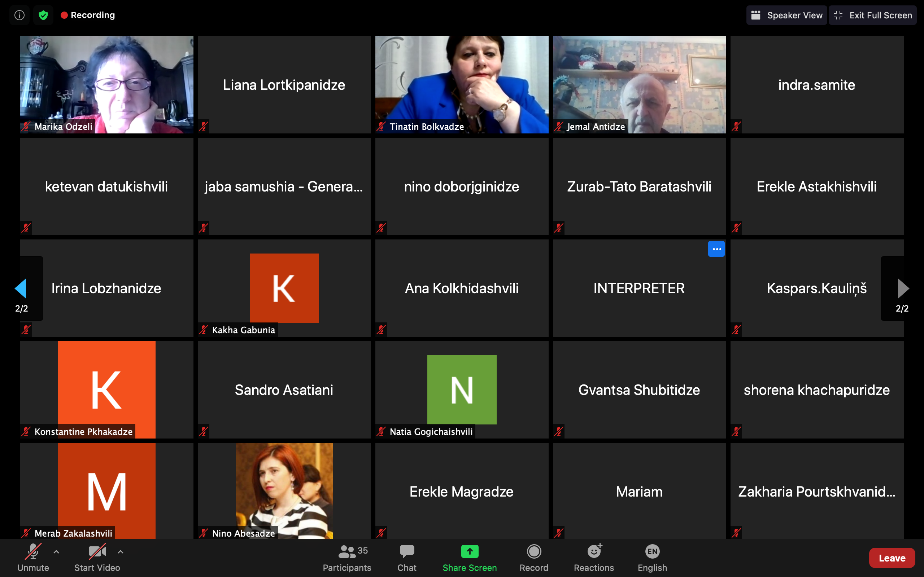
Task: Click the Share Screen icon
Action: coord(470,551)
